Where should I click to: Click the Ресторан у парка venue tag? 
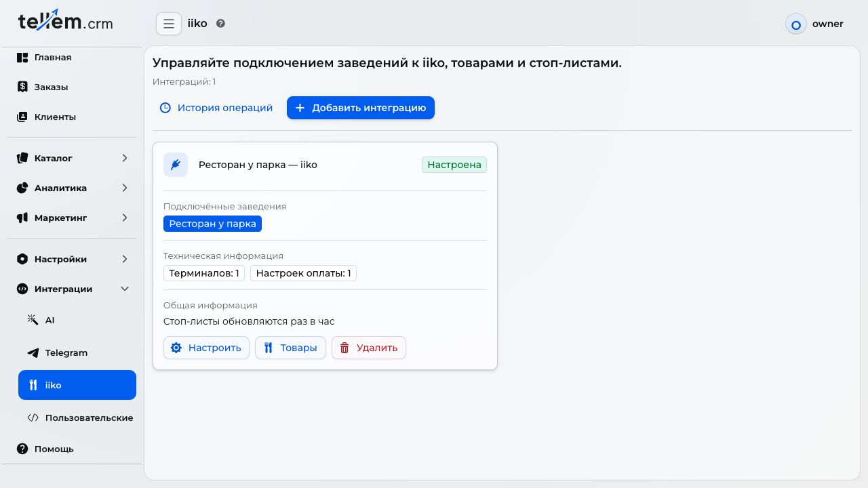click(212, 224)
